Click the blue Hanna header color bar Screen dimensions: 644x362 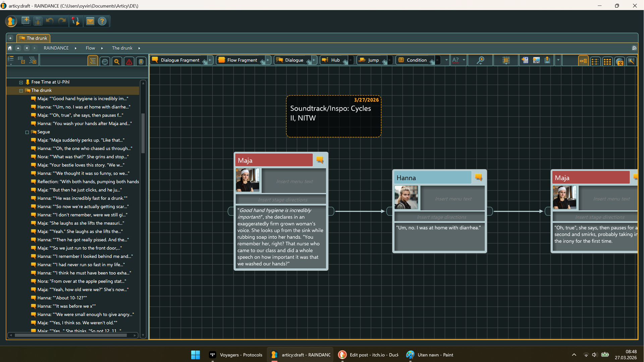pos(433,178)
